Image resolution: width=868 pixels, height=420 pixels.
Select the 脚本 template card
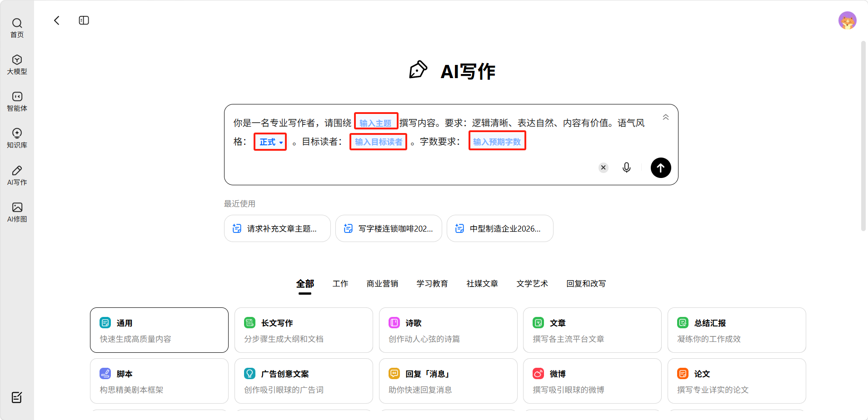[159, 381]
